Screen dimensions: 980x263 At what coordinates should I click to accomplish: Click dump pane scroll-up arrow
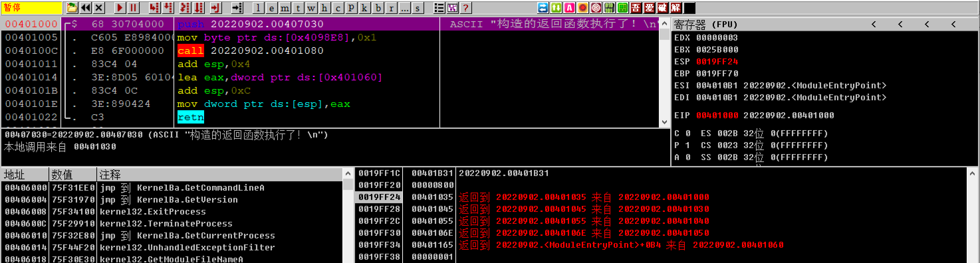348,174
